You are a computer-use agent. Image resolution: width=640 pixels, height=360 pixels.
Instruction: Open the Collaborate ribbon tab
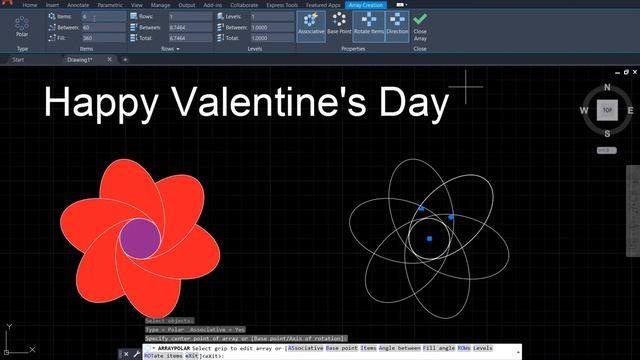coord(244,5)
